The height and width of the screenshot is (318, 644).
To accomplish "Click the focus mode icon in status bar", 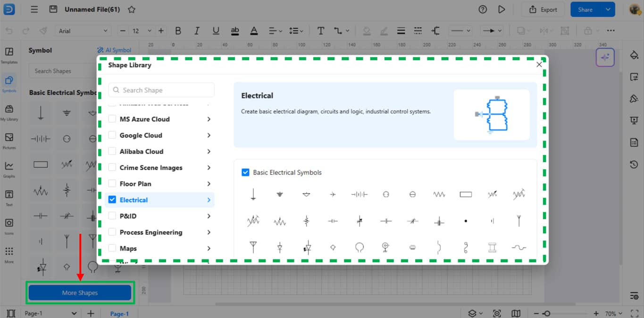I will click(497, 313).
